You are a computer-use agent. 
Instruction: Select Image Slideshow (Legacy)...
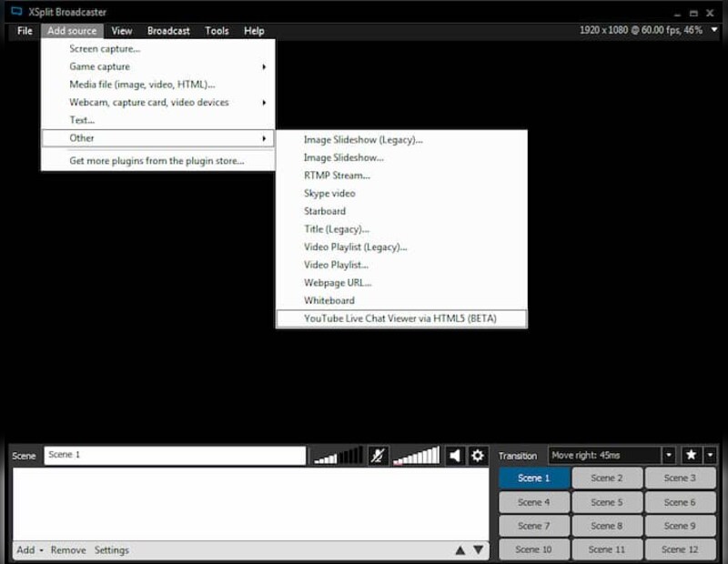click(401, 140)
